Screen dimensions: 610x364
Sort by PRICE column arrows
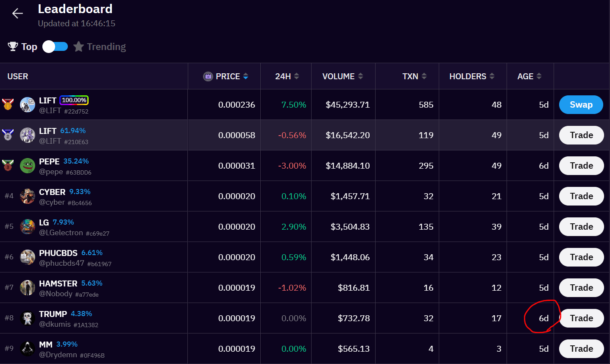point(245,76)
